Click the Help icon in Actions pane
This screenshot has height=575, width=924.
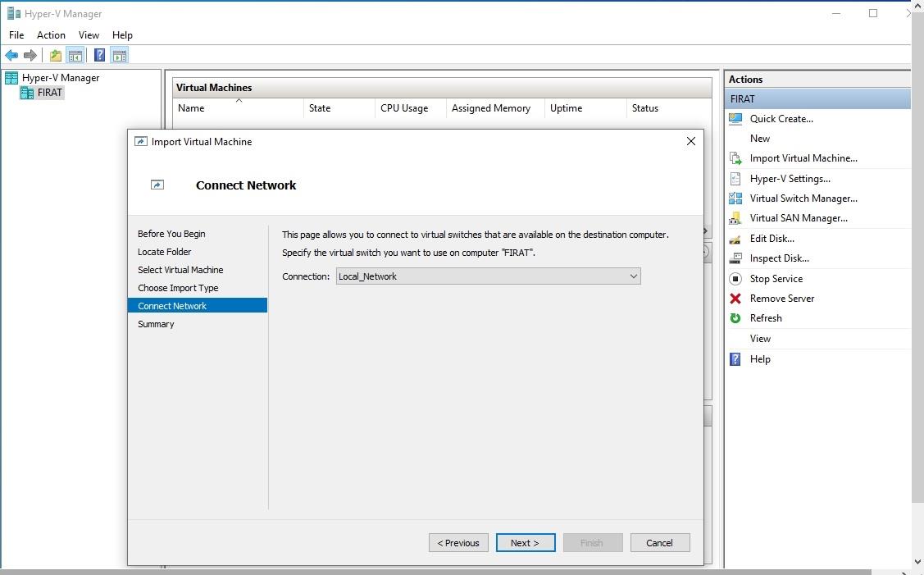[x=735, y=359]
